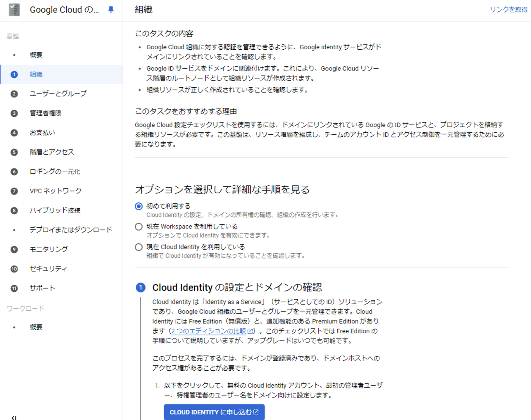Click step 7 circle icon beside VPC ネットワーク
This screenshot has height=420, width=531.
point(14,191)
